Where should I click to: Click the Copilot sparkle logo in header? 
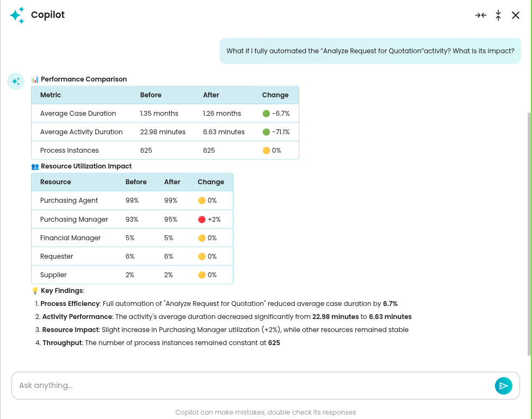click(17, 15)
